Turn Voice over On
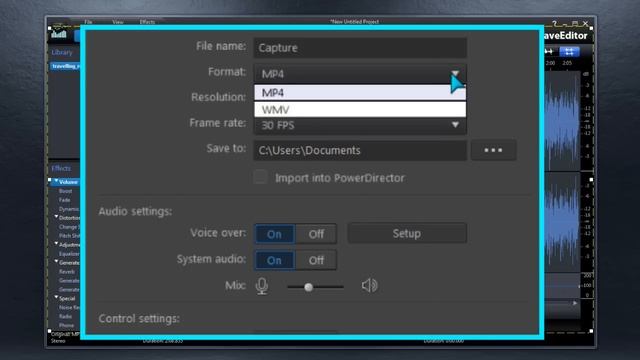 pos(274,234)
